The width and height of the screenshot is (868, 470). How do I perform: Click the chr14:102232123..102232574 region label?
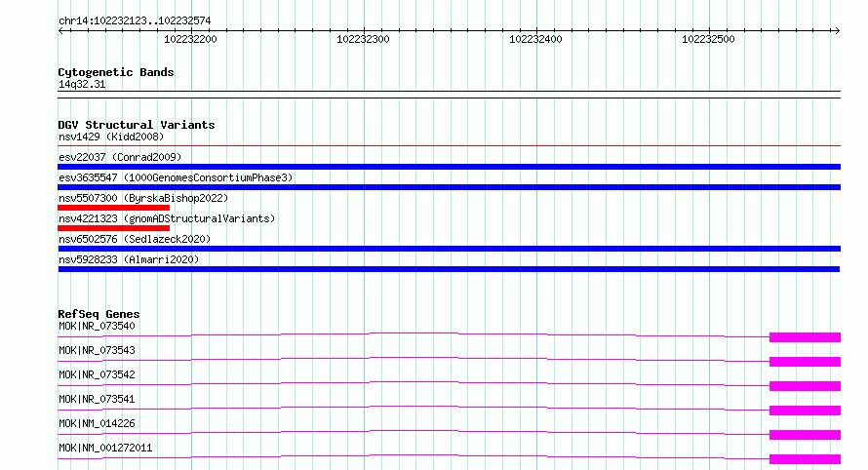135,20
